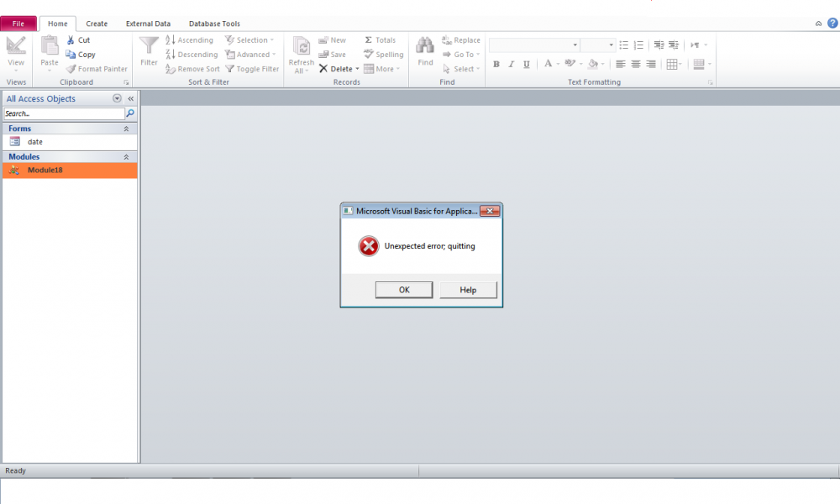Open the background fill color picker

point(592,65)
